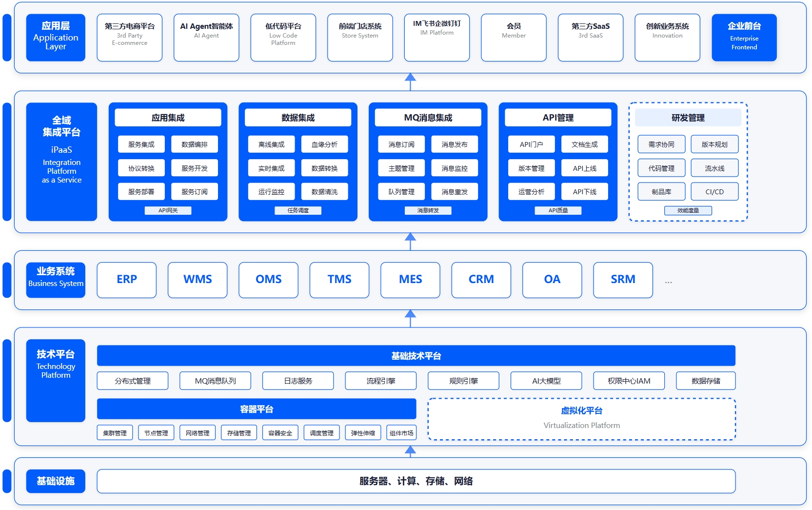The height and width of the screenshot is (510, 812).
Task: Click the 容器平台 header bar
Action: (256, 409)
